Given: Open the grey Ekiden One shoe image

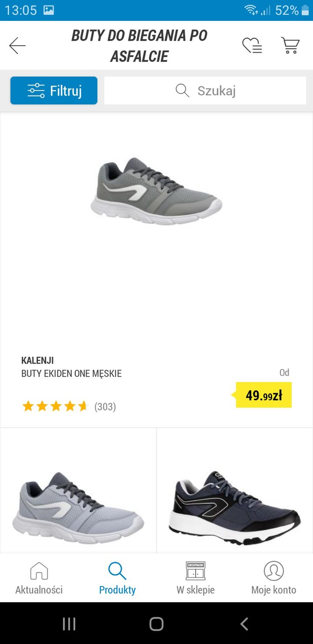Looking at the screenshot, I should click(156, 191).
